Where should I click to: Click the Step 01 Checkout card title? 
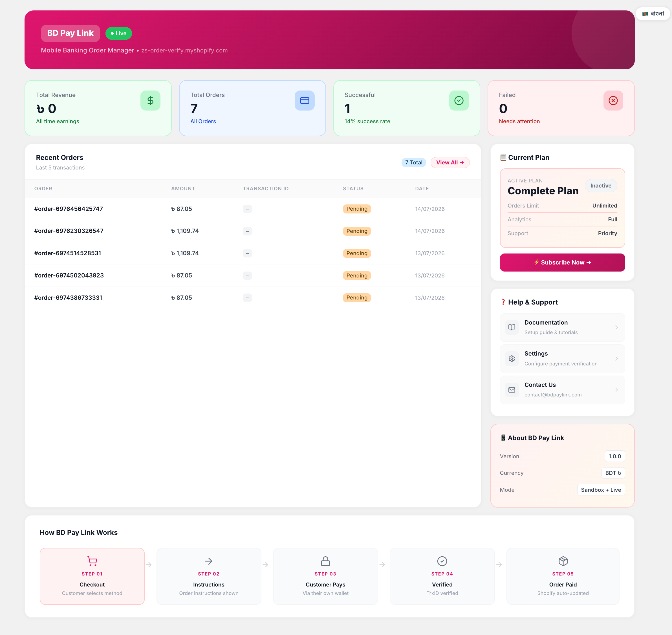[92, 585]
